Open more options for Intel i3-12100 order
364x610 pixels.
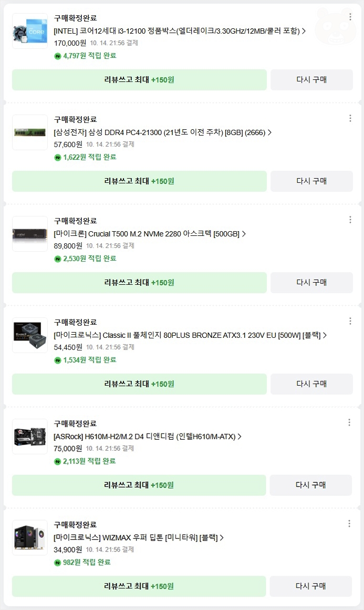[350, 17]
